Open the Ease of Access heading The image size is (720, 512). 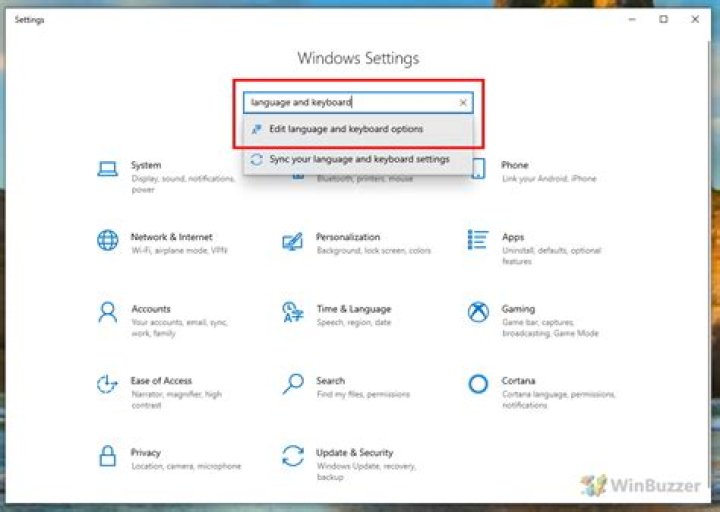[161, 381]
